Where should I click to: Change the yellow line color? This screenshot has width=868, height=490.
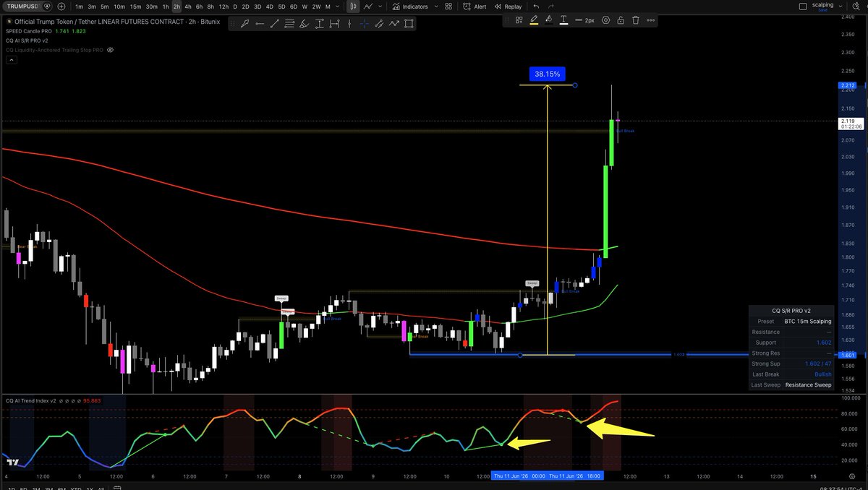tap(534, 20)
